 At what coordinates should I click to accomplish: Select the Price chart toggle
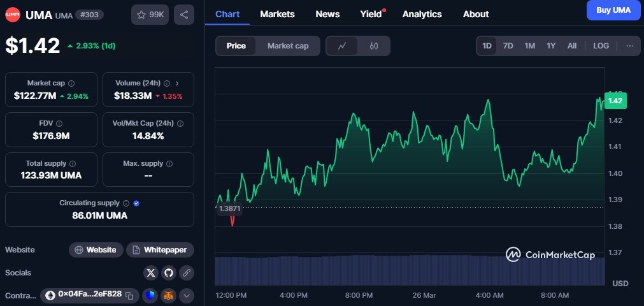click(236, 46)
